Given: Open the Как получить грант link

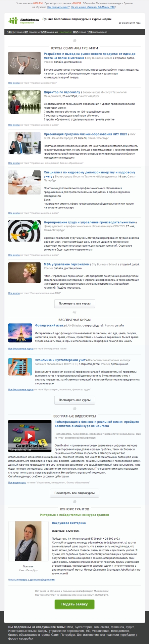Looking at the screenshot, I should (58, 6).
